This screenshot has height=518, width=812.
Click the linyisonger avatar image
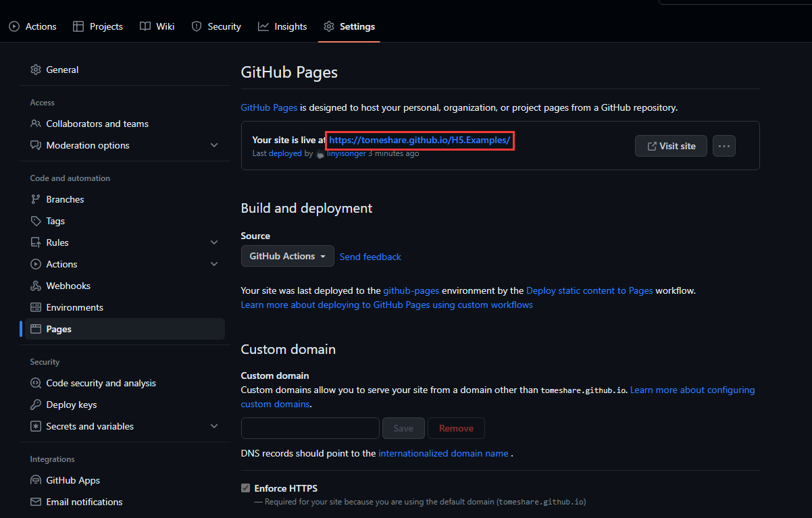[x=320, y=154]
